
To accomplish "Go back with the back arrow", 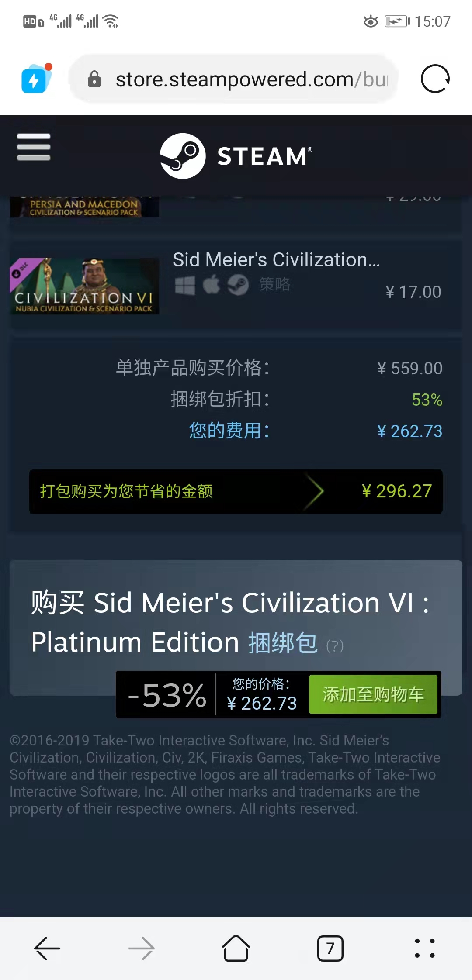I will tap(47, 949).
